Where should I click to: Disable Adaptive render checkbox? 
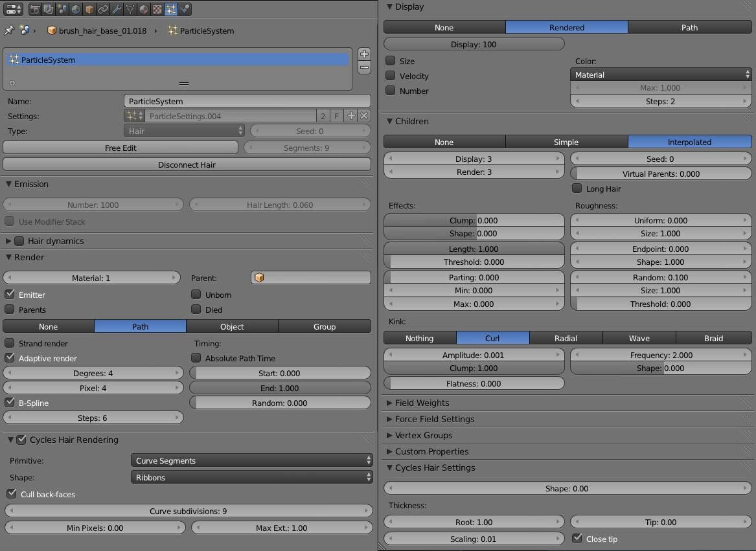point(10,357)
